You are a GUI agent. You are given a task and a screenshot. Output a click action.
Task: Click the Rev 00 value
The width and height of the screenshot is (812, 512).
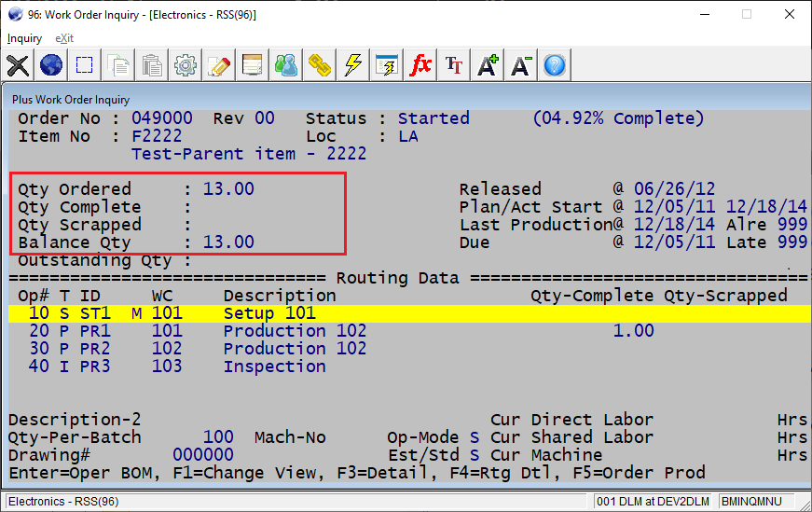tap(265, 118)
